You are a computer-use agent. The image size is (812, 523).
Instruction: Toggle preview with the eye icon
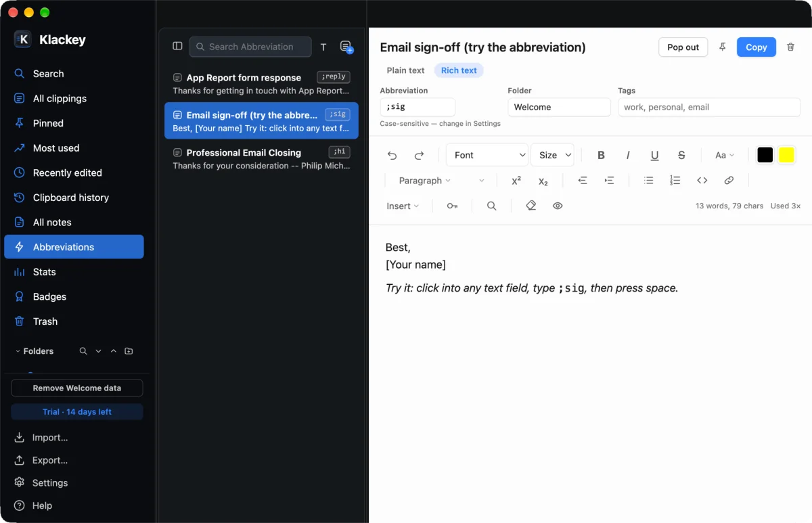point(558,206)
